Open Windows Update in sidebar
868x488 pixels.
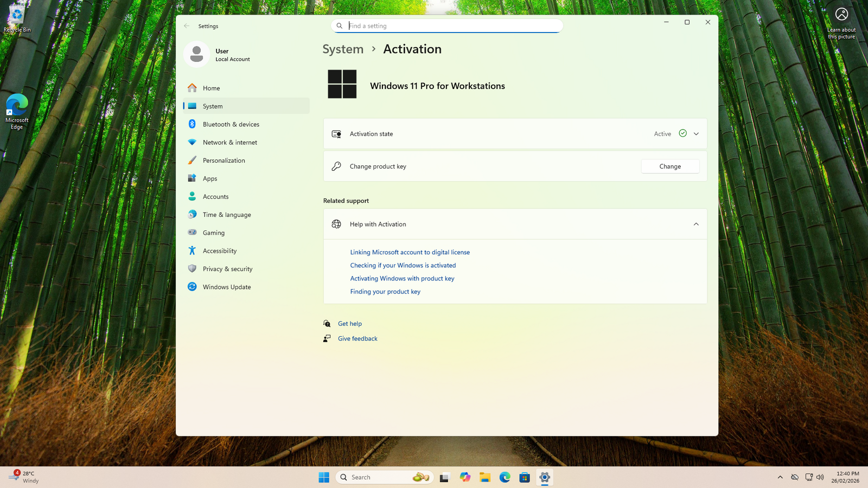[x=226, y=287]
